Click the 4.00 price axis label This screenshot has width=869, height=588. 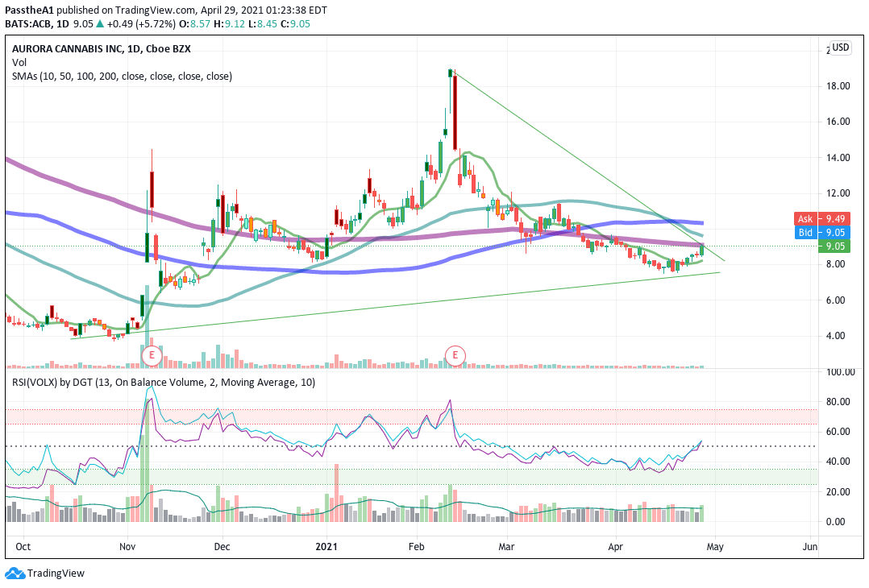click(x=836, y=336)
